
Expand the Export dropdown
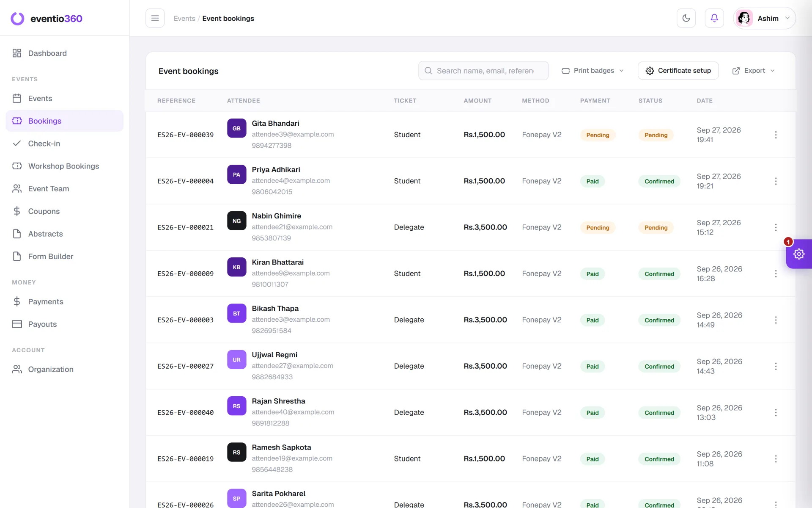pyautogui.click(x=753, y=71)
